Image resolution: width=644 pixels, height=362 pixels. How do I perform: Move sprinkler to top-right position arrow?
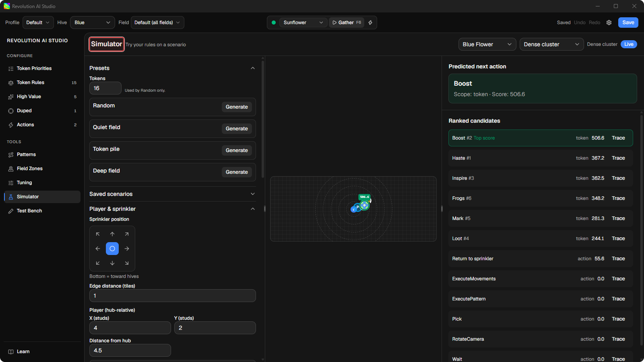(127, 234)
